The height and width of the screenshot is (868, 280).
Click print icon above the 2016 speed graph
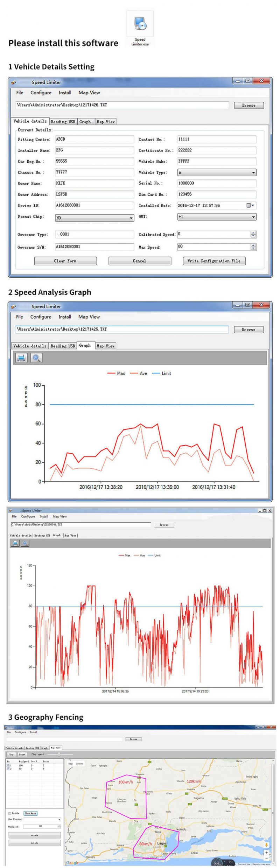click(21, 358)
